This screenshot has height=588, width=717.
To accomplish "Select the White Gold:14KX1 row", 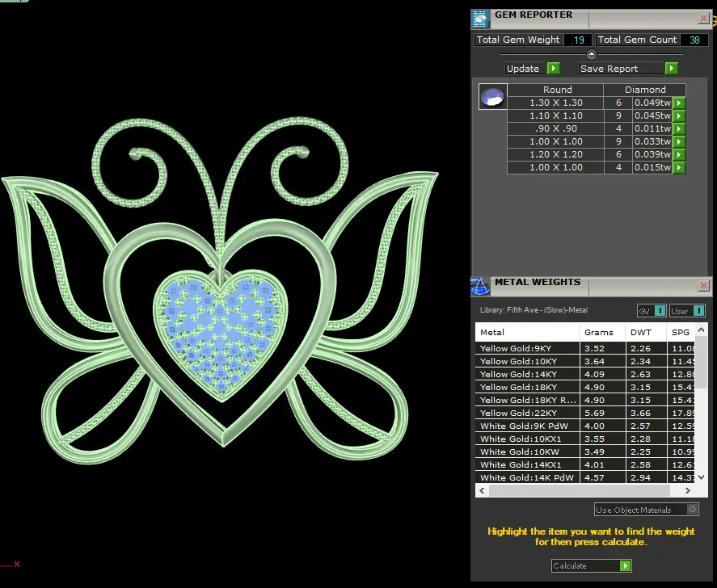I will pos(585,464).
